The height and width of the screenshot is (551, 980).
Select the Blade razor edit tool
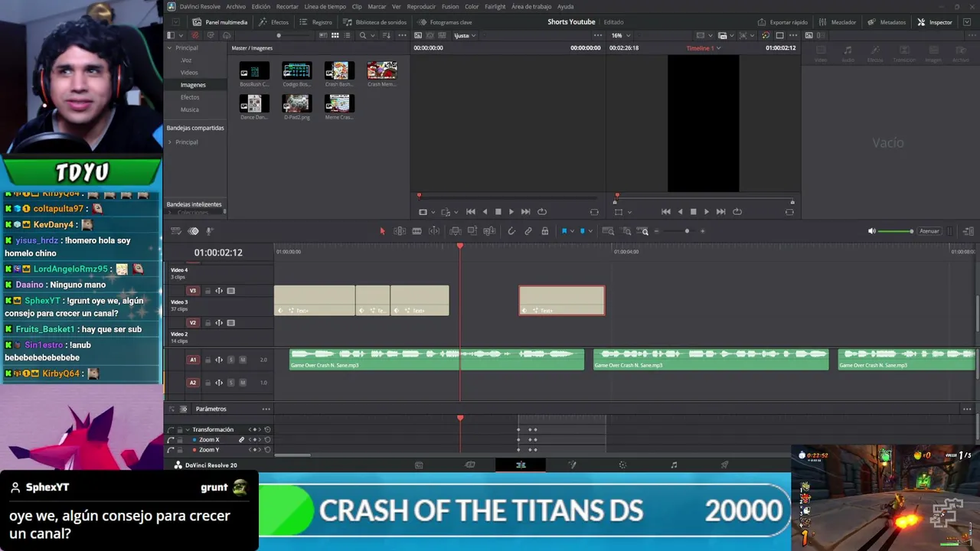[416, 231]
